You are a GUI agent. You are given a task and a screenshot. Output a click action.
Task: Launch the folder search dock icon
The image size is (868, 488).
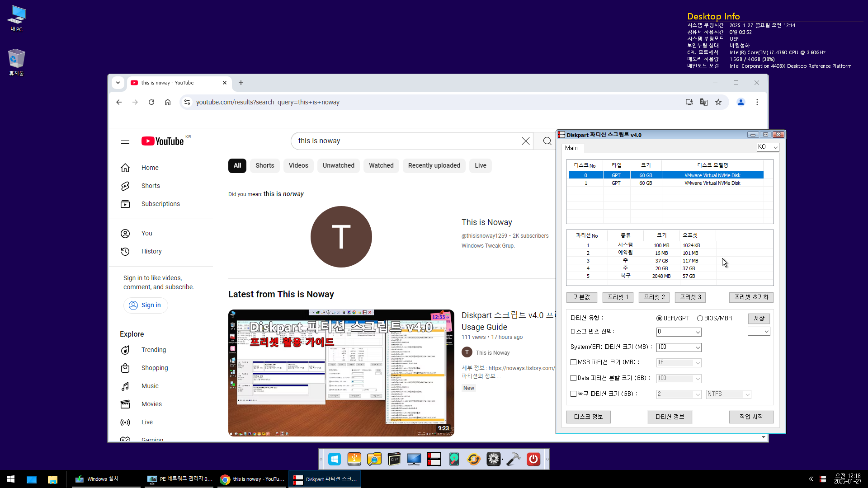pyautogui.click(x=374, y=459)
